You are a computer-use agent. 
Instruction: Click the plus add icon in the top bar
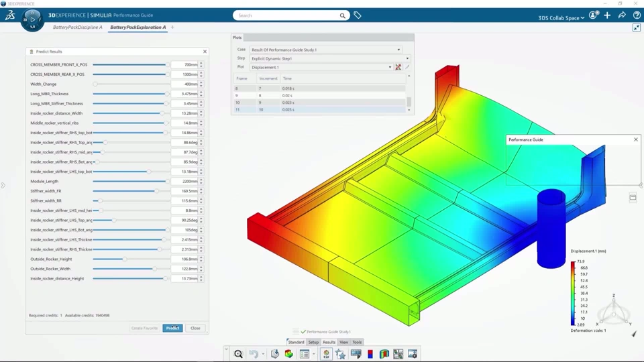[x=607, y=15]
